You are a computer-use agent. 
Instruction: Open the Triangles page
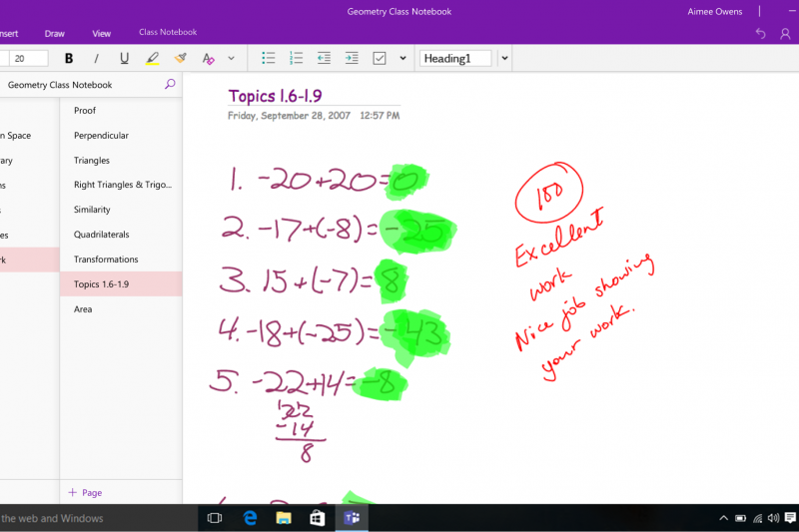pyautogui.click(x=121, y=161)
